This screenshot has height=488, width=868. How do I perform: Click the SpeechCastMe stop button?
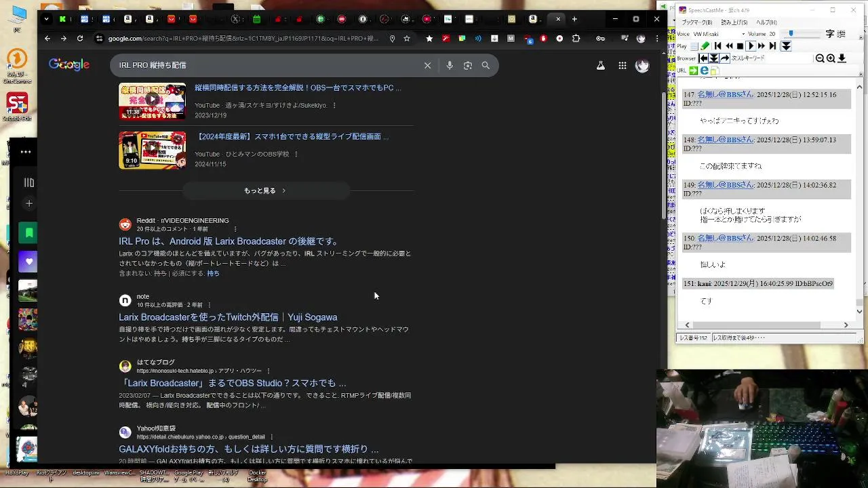pos(740,46)
